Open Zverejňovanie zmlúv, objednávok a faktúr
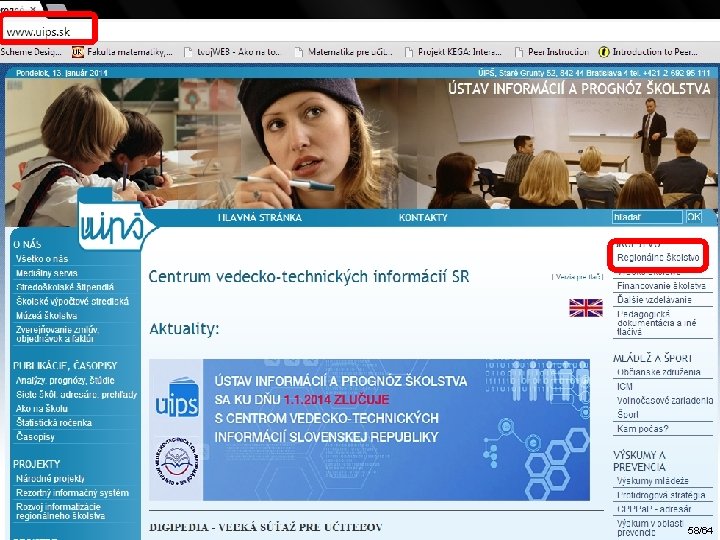The image size is (720, 540). (57, 334)
